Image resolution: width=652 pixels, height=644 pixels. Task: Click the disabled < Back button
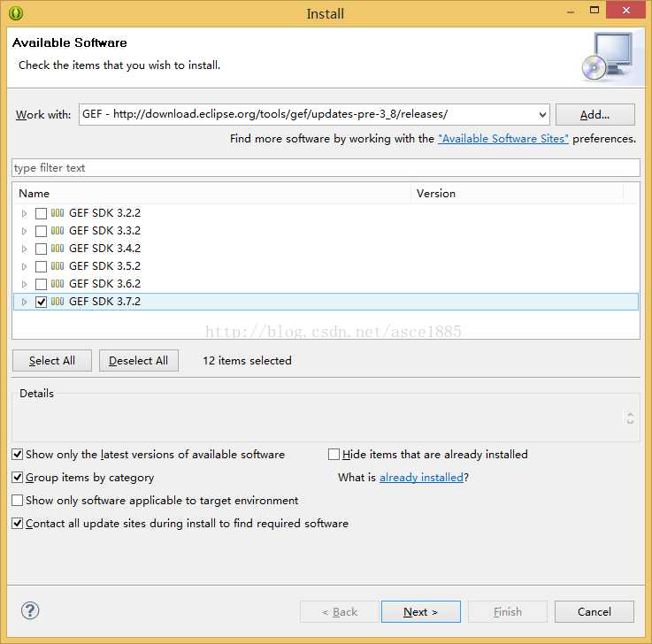[x=340, y=611]
